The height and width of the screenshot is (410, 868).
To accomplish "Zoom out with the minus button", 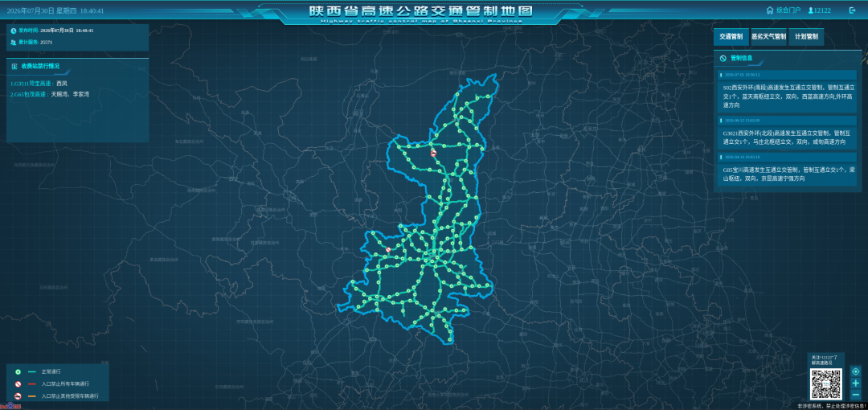I will [856, 395].
